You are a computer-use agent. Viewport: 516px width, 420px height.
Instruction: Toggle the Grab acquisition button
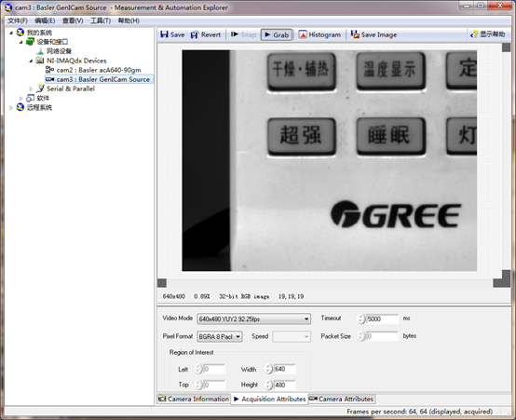pyautogui.click(x=277, y=34)
